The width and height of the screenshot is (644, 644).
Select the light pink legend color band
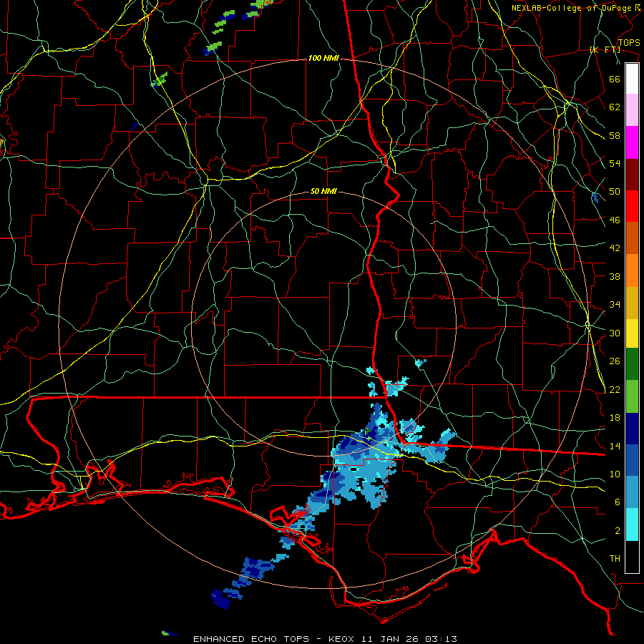point(632,109)
